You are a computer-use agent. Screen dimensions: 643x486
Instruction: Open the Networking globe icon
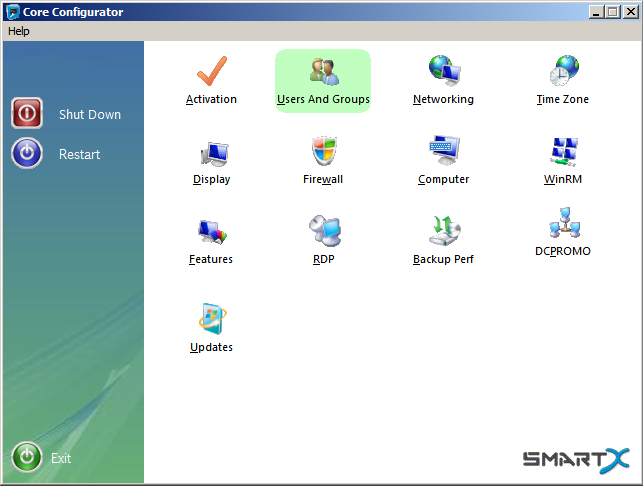point(445,71)
